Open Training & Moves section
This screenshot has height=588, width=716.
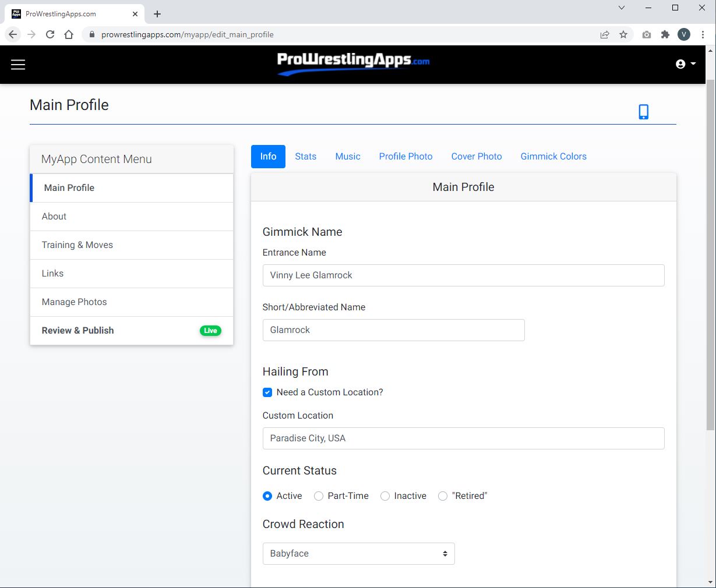click(x=77, y=245)
